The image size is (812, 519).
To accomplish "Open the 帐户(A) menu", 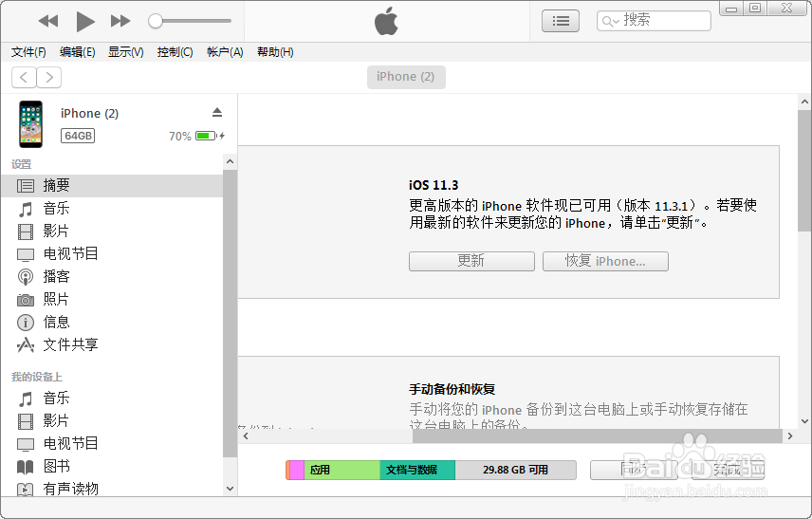I will coord(225,52).
